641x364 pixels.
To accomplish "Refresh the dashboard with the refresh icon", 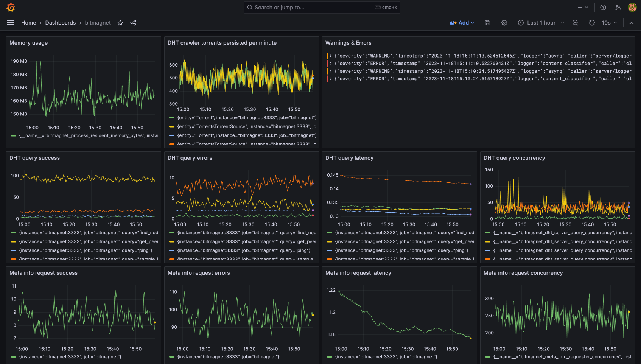I will point(592,23).
